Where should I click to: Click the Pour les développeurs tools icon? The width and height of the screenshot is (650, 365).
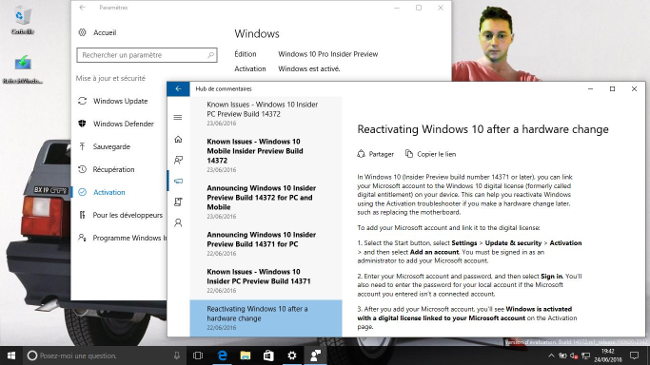coord(82,215)
